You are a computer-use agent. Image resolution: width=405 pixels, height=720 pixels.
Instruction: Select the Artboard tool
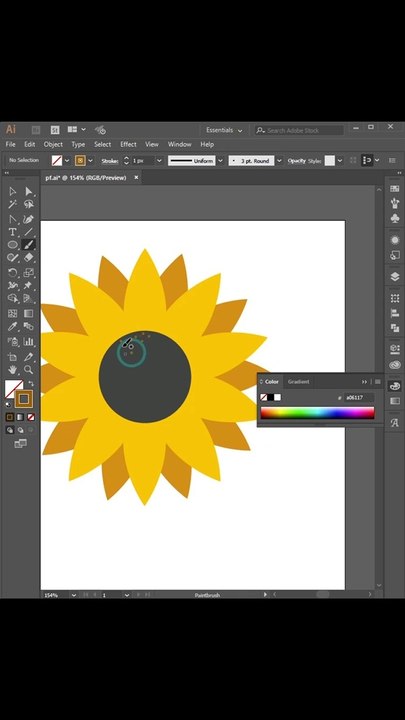tap(12, 357)
